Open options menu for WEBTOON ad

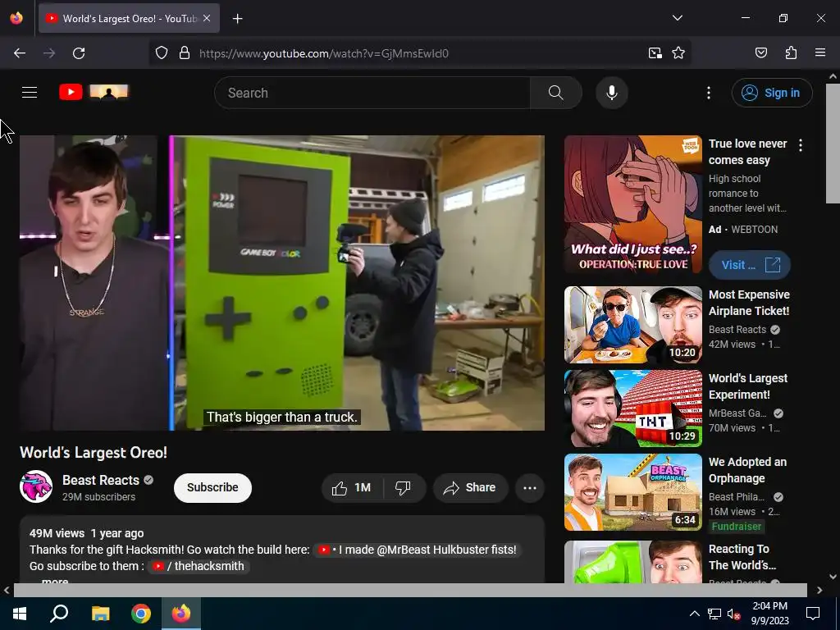click(x=801, y=145)
